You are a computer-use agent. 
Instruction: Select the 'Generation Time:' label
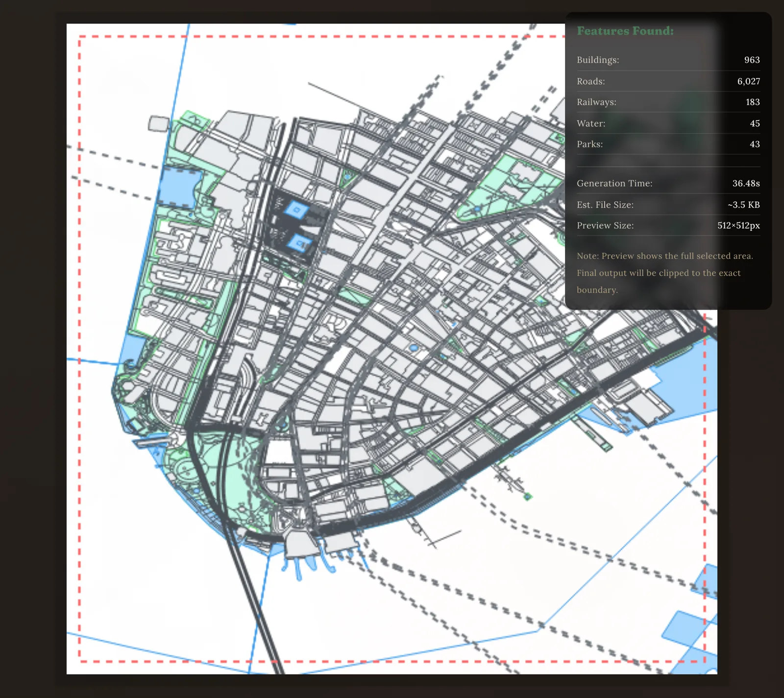614,183
